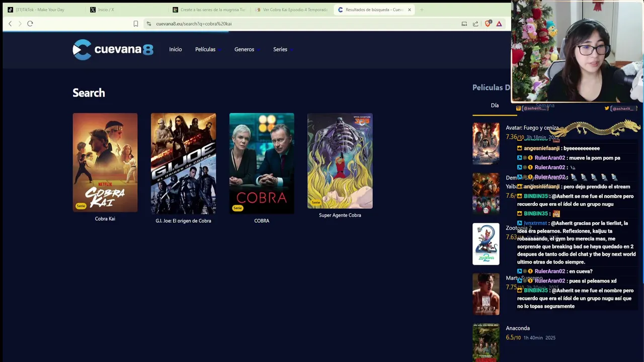The width and height of the screenshot is (644, 362).
Task: Click the address bar with cuevana8.eu URL
Action: click(x=302, y=24)
